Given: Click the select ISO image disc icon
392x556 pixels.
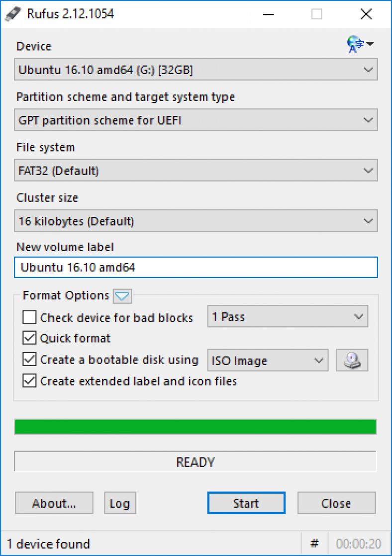Looking at the screenshot, I should click(352, 360).
